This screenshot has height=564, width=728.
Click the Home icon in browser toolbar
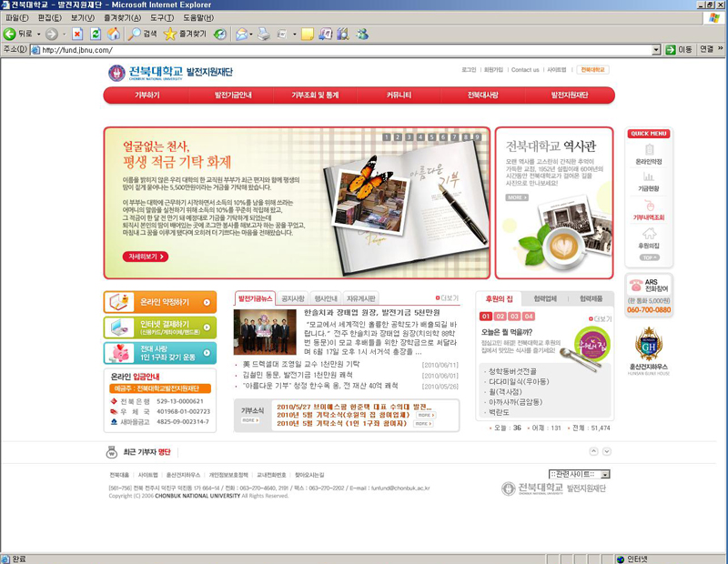pyautogui.click(x=114, y=34)
